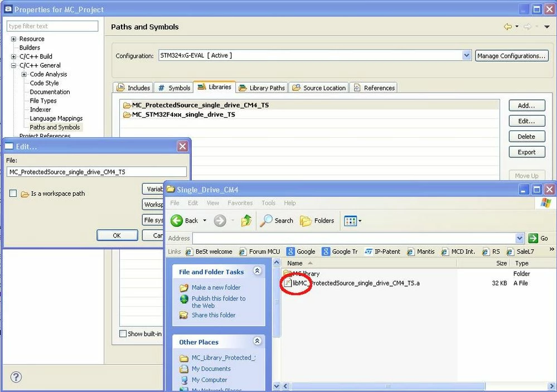
Task: Switch to the Includes tab
Action: click(x=134, y=88)
